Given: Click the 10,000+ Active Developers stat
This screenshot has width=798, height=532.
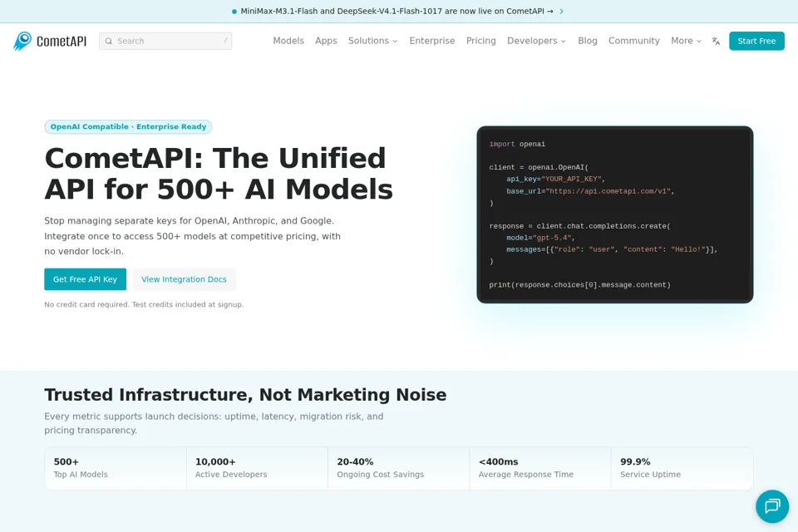Looking at the screenshot, I should click(x=257, y=468).
